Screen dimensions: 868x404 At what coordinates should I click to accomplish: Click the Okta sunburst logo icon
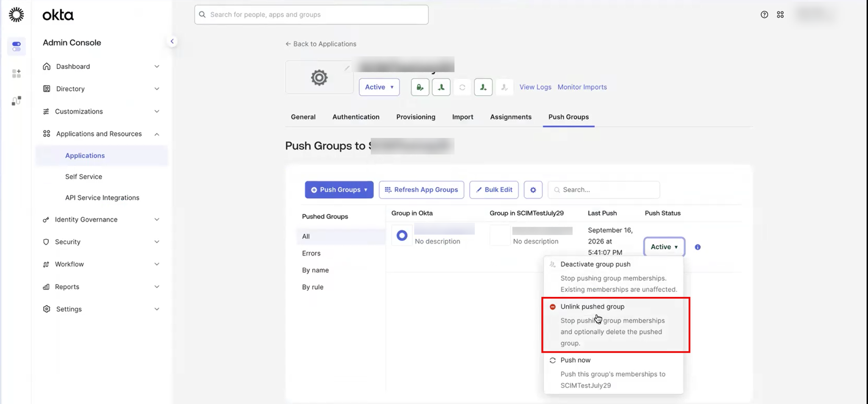coord(16,15)
